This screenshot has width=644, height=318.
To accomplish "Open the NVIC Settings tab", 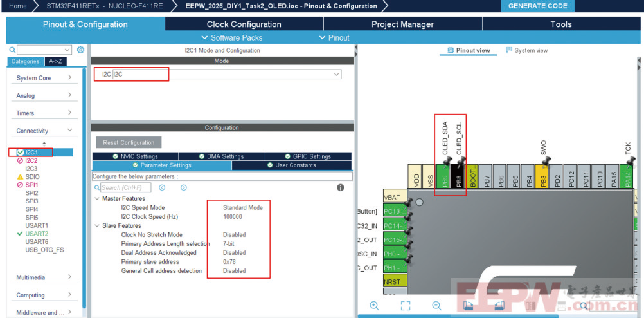I will (x=135, y=156).
